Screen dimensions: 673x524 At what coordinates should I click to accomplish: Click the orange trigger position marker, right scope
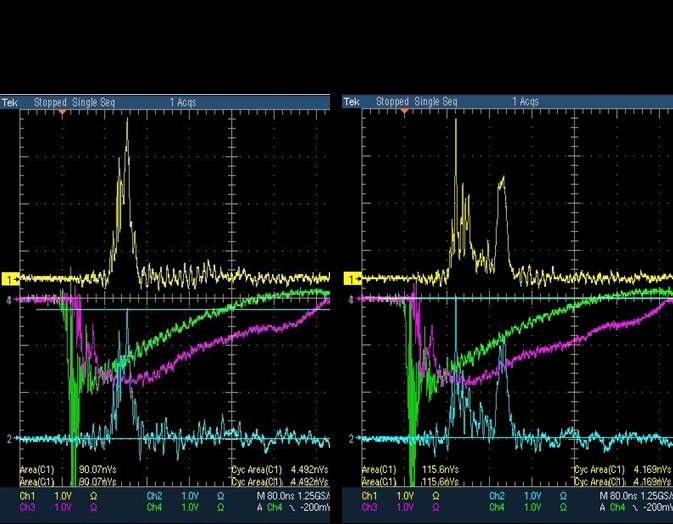(404, 112)
